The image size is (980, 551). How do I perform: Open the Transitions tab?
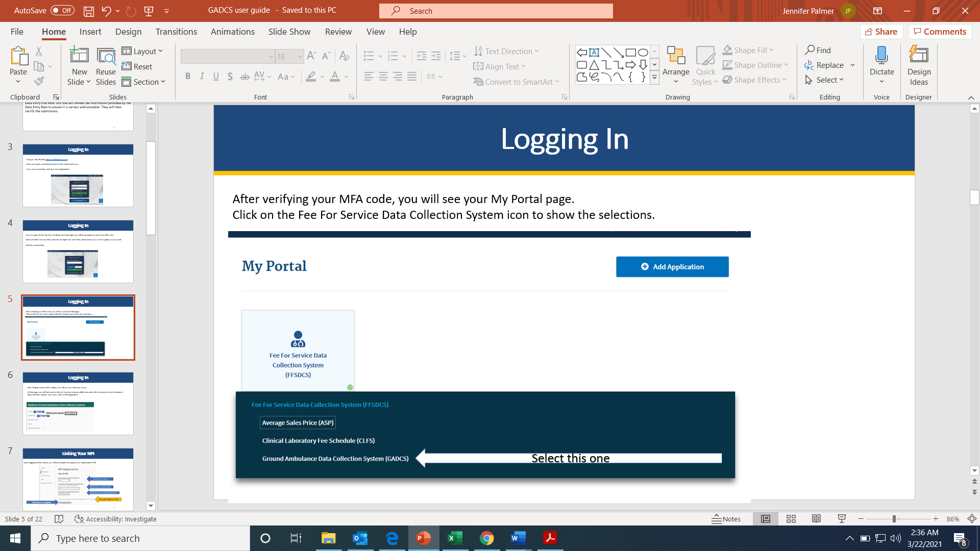coord(176,32)
